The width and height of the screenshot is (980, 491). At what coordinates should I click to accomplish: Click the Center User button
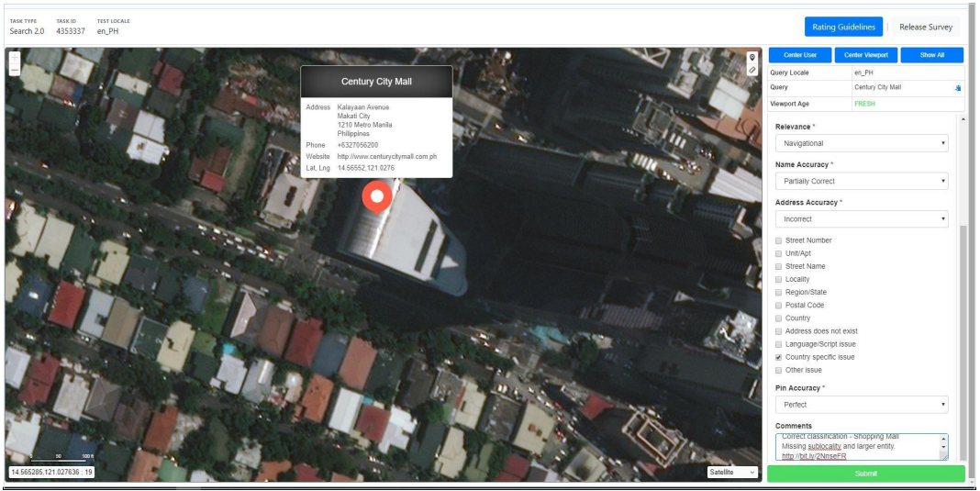pyautogui.click(x=800, y=55)
